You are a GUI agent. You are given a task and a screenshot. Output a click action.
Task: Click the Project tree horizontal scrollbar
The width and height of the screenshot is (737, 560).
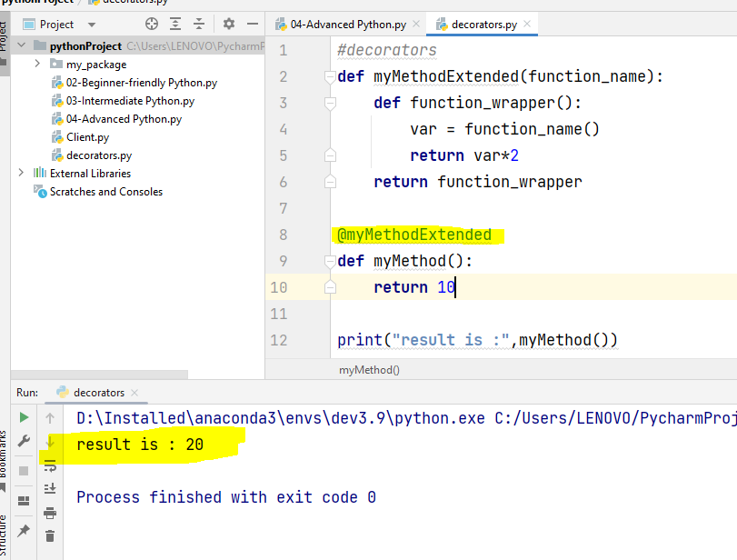tap(100, 375)
